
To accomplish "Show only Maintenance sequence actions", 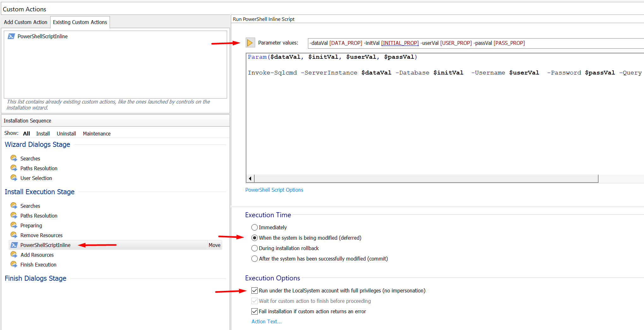I will click(x=97, y=134).
